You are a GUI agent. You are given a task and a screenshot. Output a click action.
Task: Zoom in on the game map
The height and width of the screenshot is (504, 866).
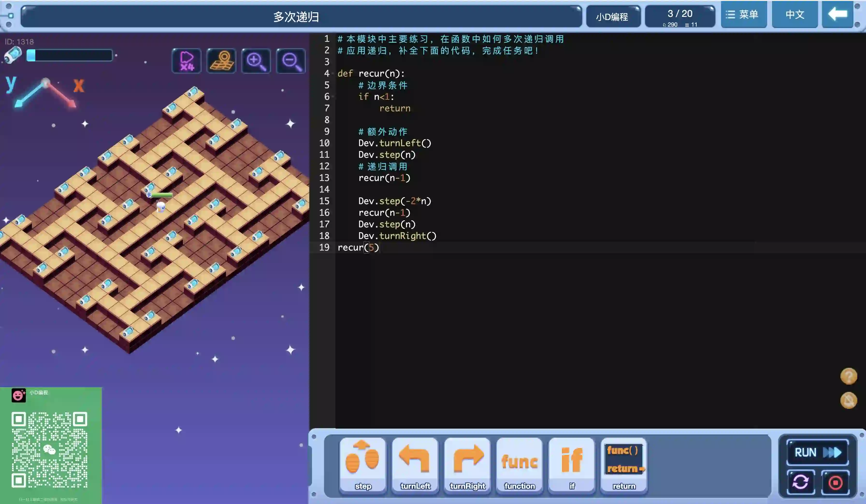tap(256, 61)
